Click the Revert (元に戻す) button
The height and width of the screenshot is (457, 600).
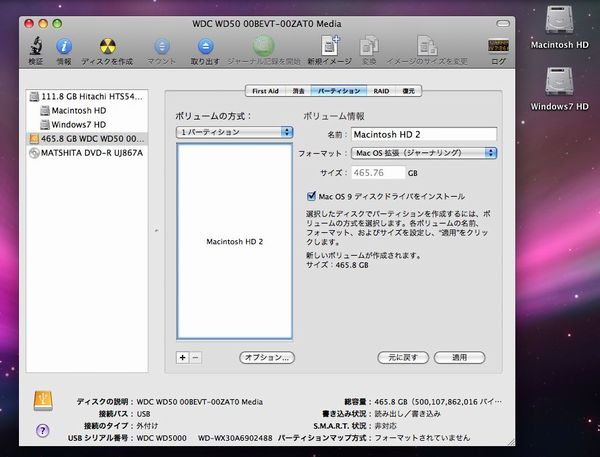[x=403, y=357]
